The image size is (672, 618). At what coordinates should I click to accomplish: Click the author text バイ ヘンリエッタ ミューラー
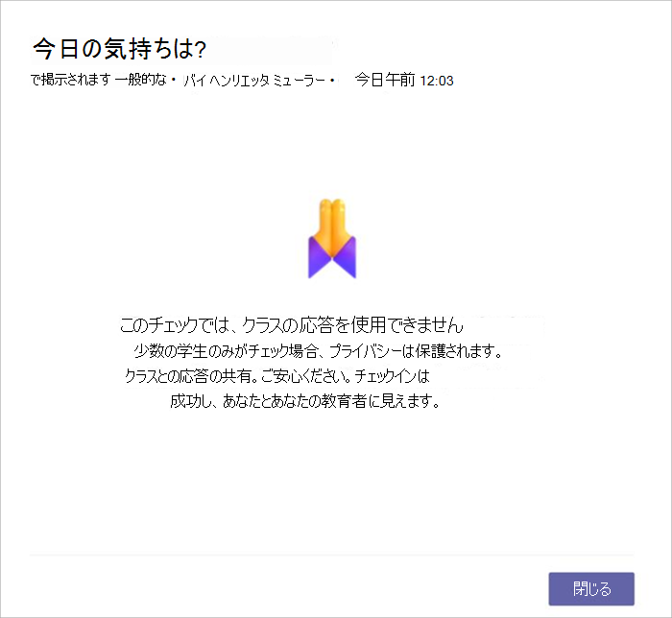[x=253, y=80]
